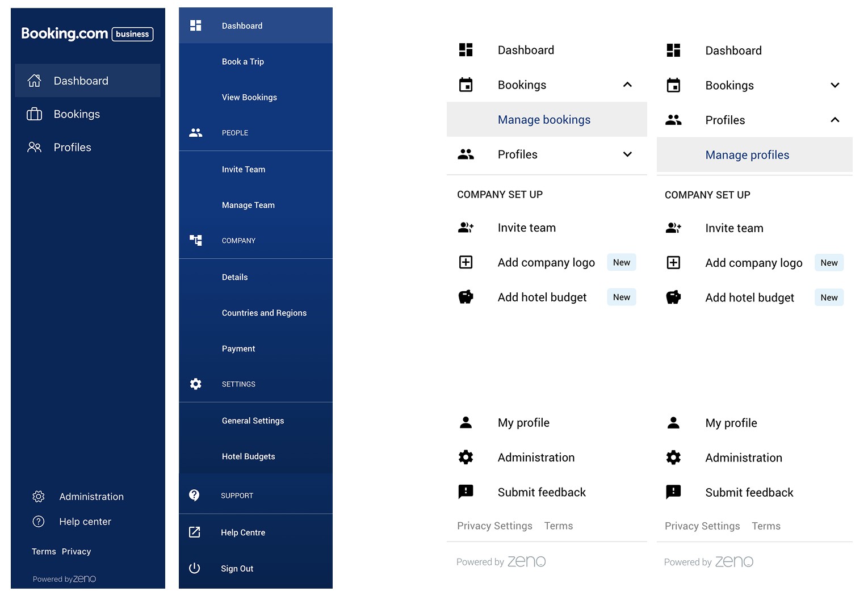Click My profile person icon, third menu
Screen dimensions: 868x596
pyautogui.click(x=466, y=422)
